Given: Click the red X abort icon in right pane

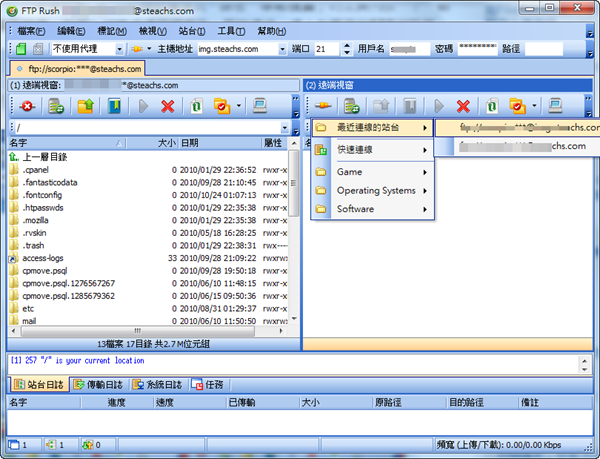Looking at the screenshot, I should pyautogui.click(x=463, y=106).
